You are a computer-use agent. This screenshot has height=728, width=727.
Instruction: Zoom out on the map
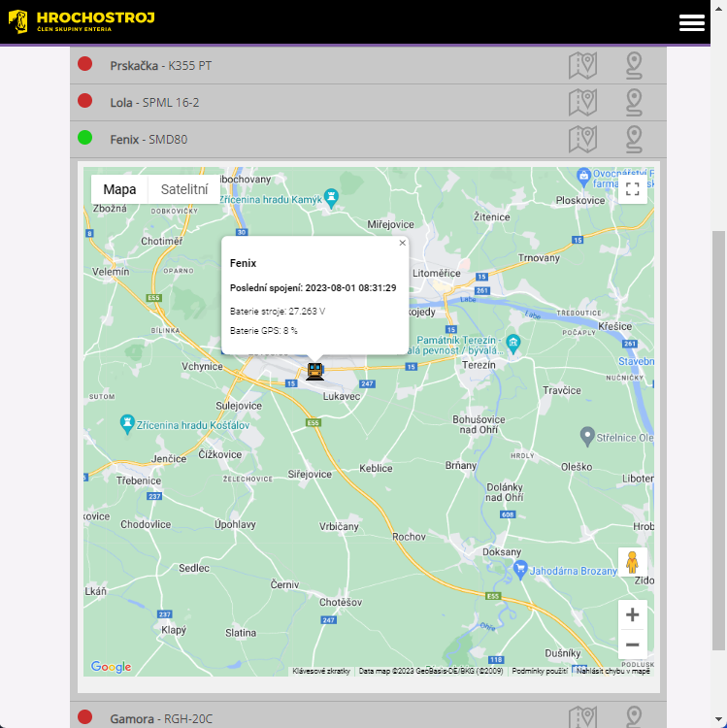click(632, 645)
